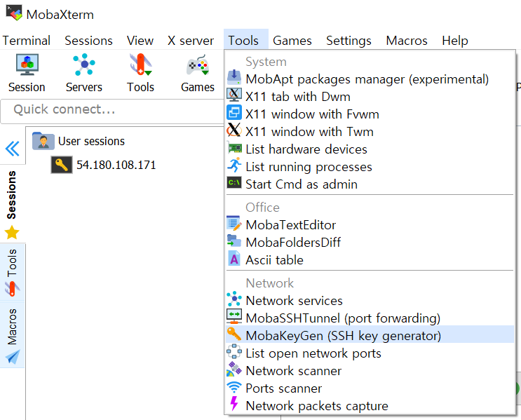Screen dimensions: 521x420
Task: Choose Start Cmd as admin entry
Action: 370,184
